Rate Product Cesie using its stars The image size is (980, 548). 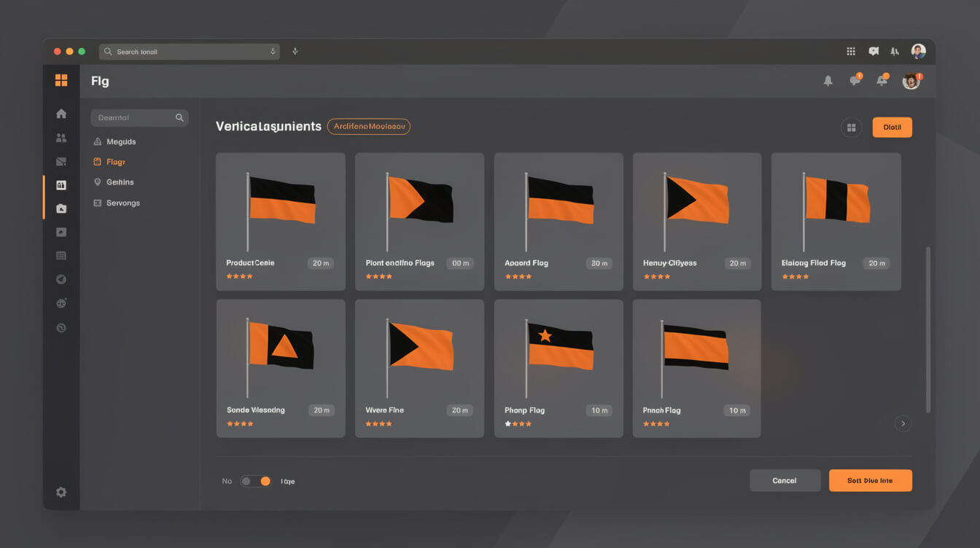click(240, 277)
